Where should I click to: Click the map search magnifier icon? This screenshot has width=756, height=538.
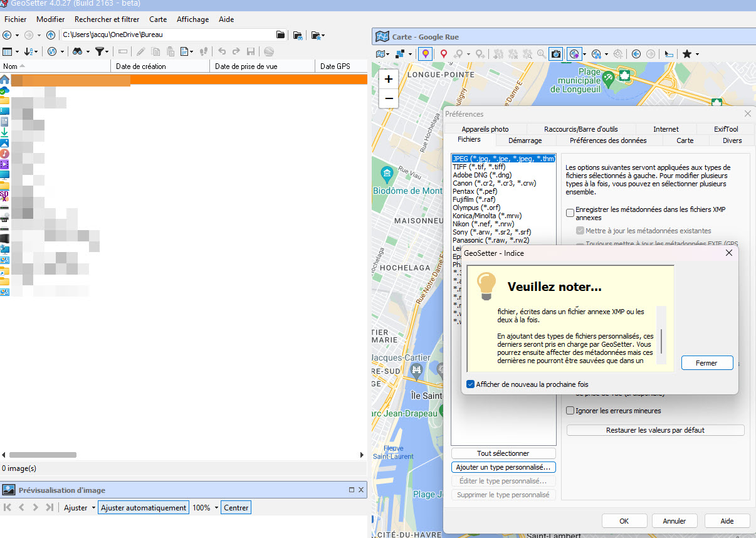tap(541, 55)
